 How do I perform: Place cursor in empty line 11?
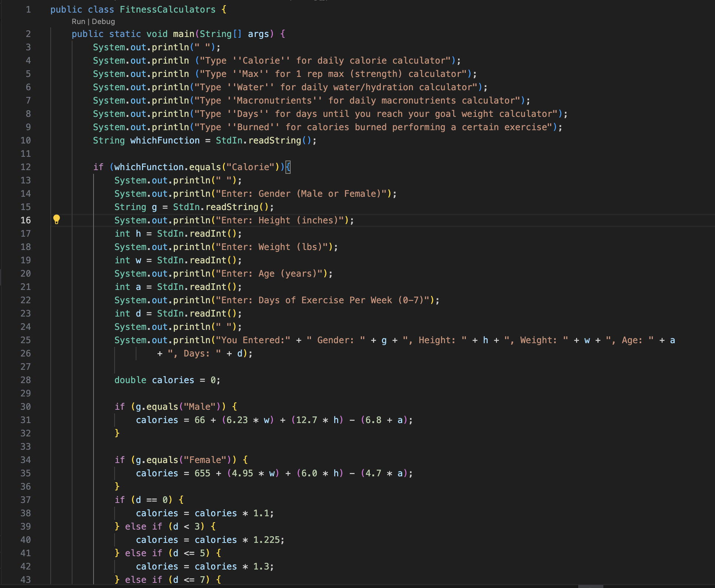[222, 154]
